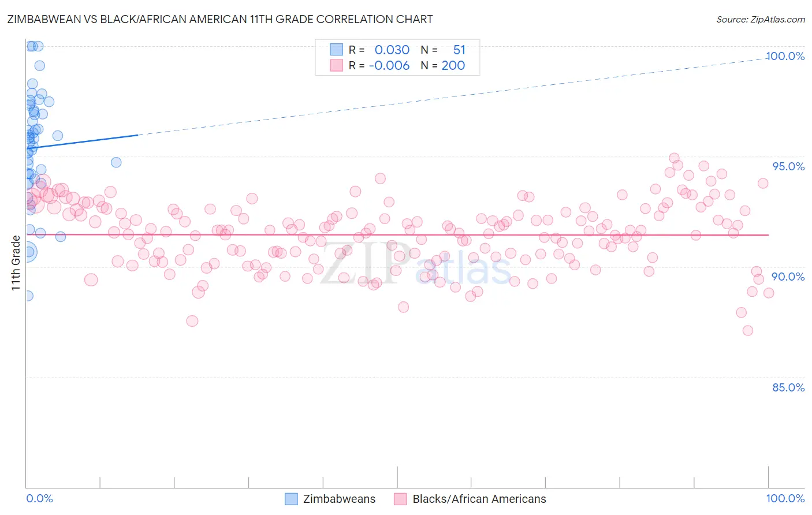Viewport: 812px width, 515px height.
Task: Click the 0.0% x-axis label
Action: point(39,499)
